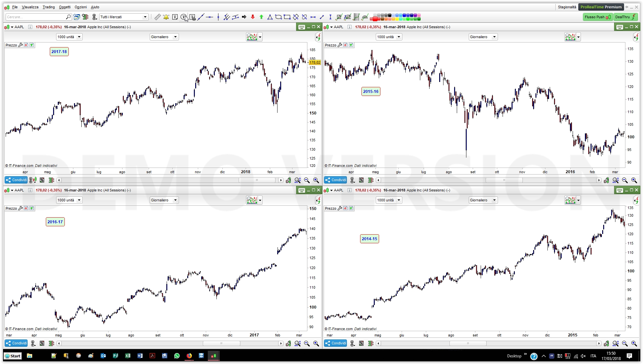Select the red down arrow drawing tool
Viewport: 643px width, 364px height.
[x=253, y=17]
